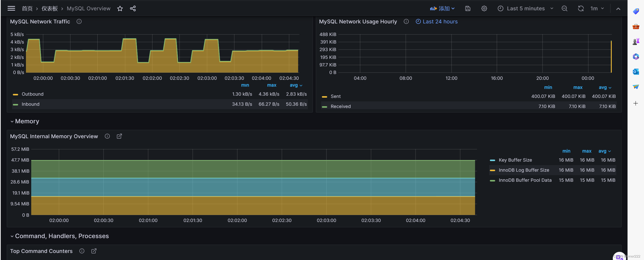The height and width of the screenshot is (260, 644).
Task: Open external link of Top Command Counters
Action: (x=94, y=251)
